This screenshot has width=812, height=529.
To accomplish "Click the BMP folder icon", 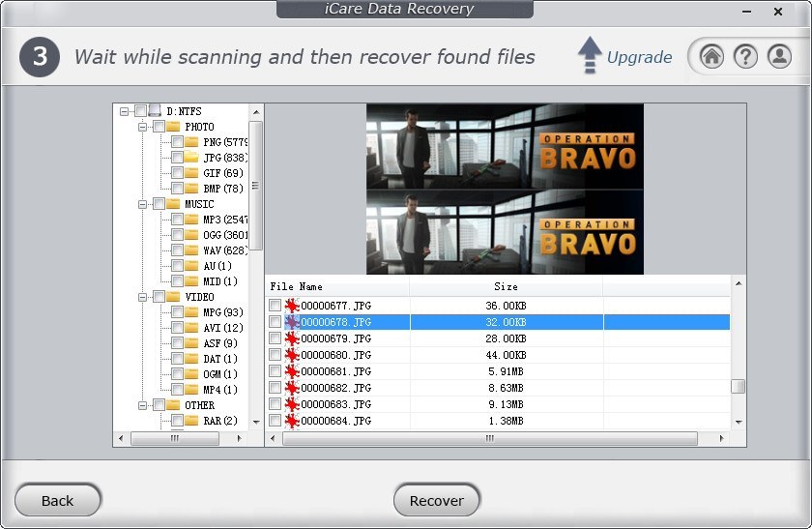I will (191, 188).
